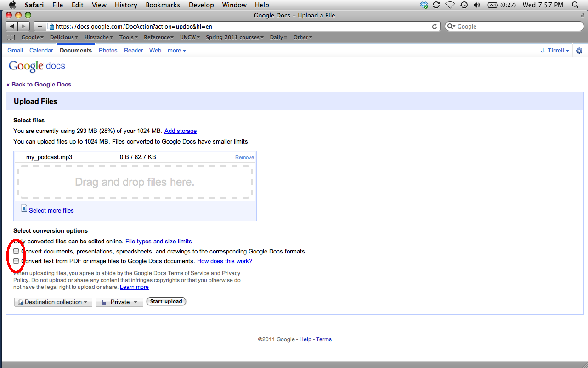Open the bookmarks book icon

pyautogui.click(x=11, y=37)
